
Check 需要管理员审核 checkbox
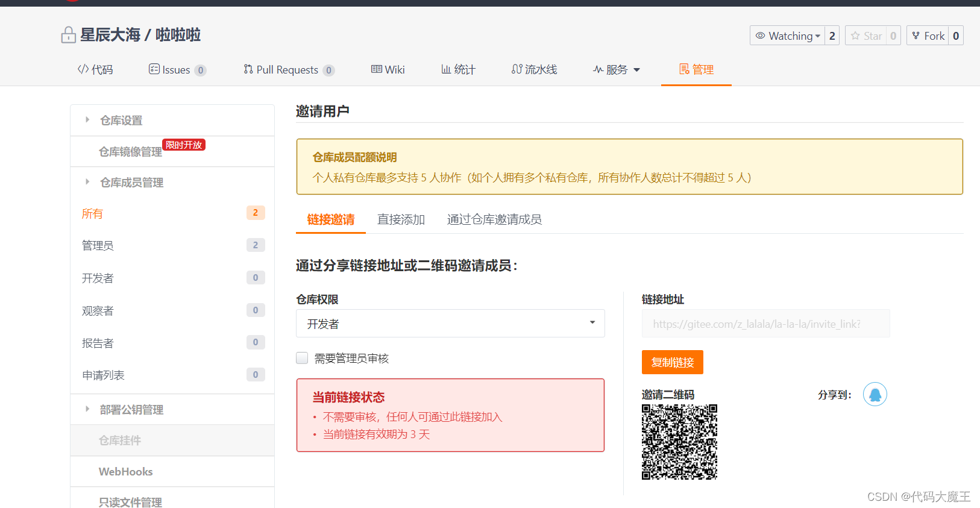point(302,358)
